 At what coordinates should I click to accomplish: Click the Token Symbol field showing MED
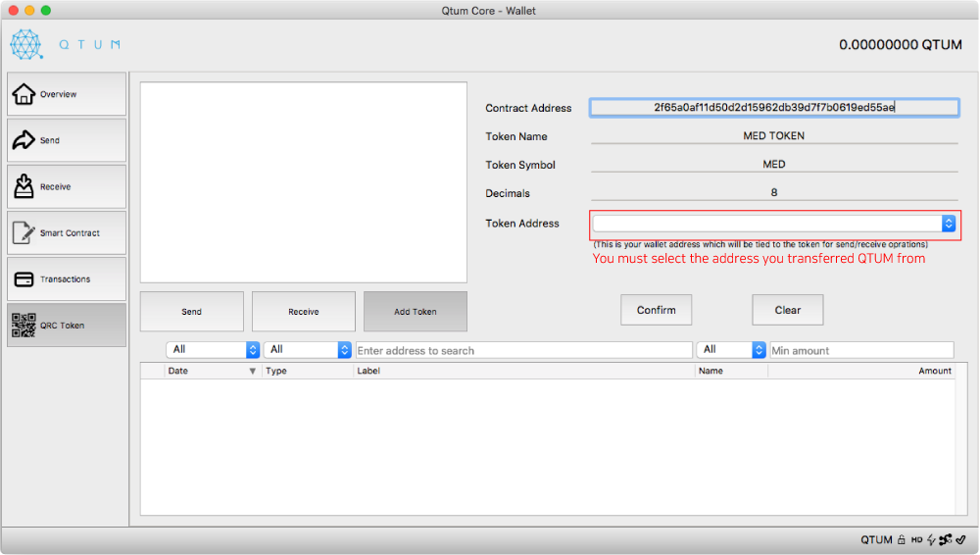coord(774,164)
